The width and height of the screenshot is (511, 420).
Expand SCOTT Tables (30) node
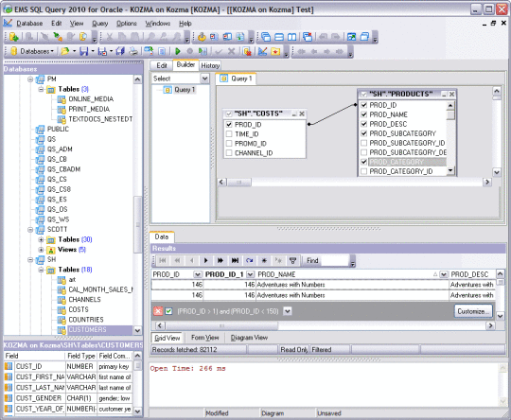click(41, 240)
